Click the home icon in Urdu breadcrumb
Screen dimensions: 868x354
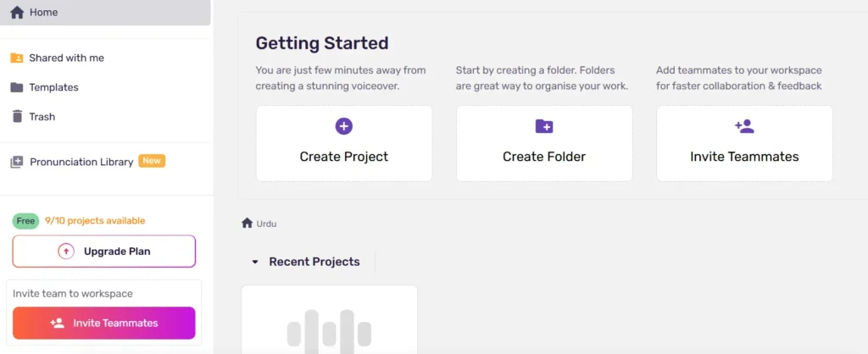point(247,224)
